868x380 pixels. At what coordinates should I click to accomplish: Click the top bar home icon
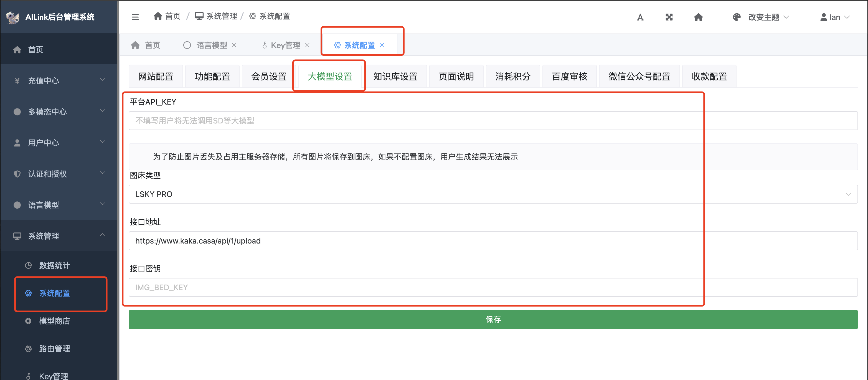(699, 17)
